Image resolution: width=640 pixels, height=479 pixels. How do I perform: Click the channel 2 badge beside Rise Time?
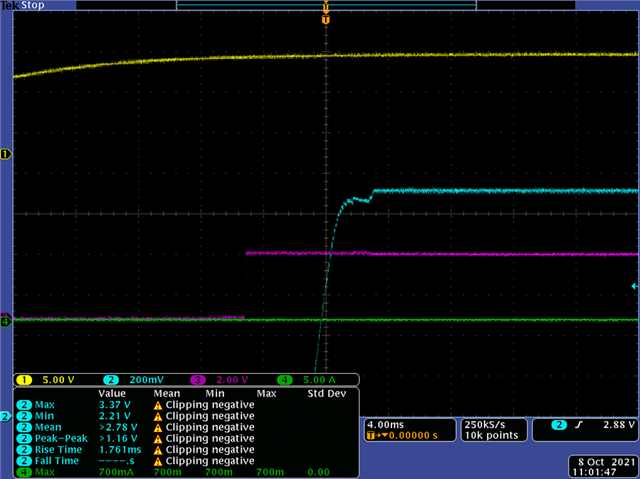tap(24, 450)
